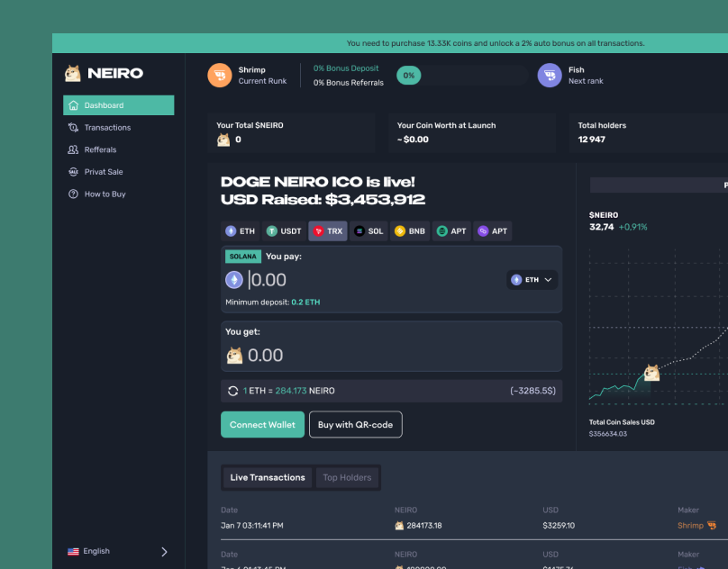Expand the English language selector
Viewport: 728px width, 569px height.
click(x=117, y=551)
